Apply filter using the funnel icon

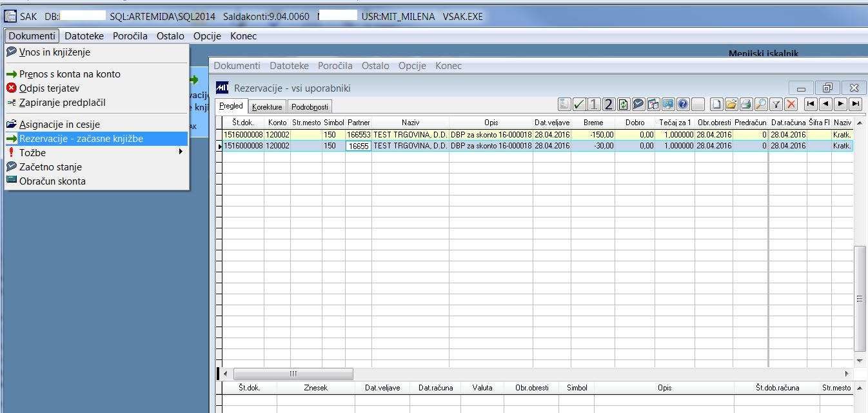pyautogui.click(x=776, y=104)
